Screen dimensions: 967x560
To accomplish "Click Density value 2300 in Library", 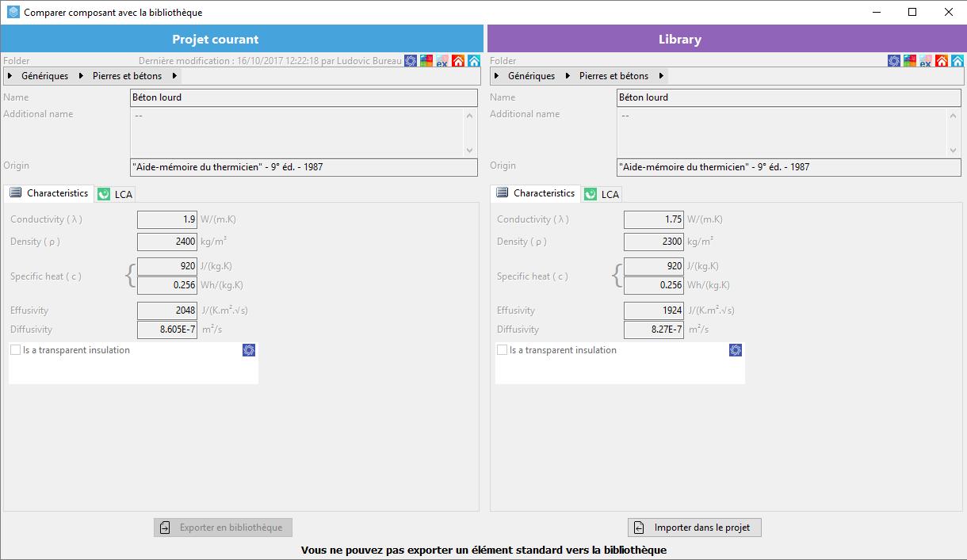I will tap(654, 242).
